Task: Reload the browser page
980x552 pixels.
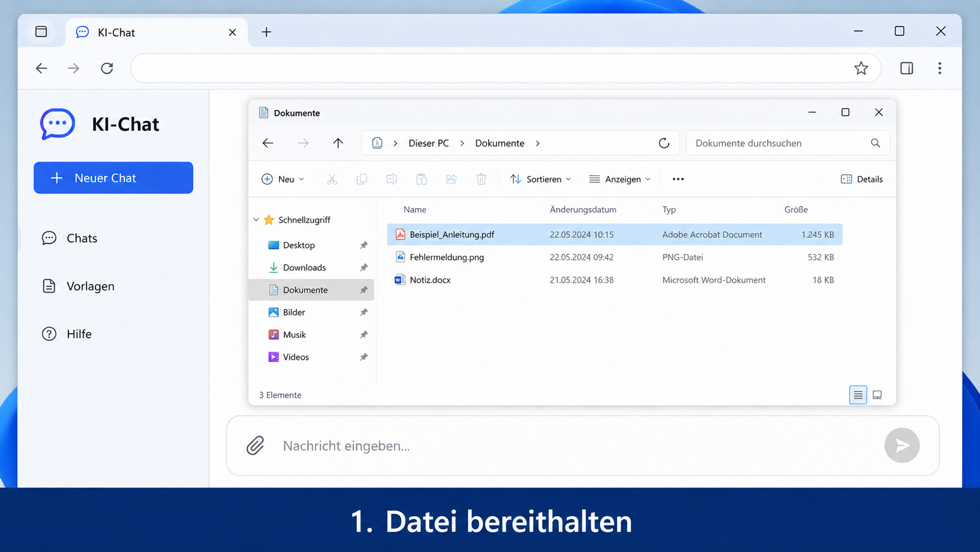Action: pos(107,68)
